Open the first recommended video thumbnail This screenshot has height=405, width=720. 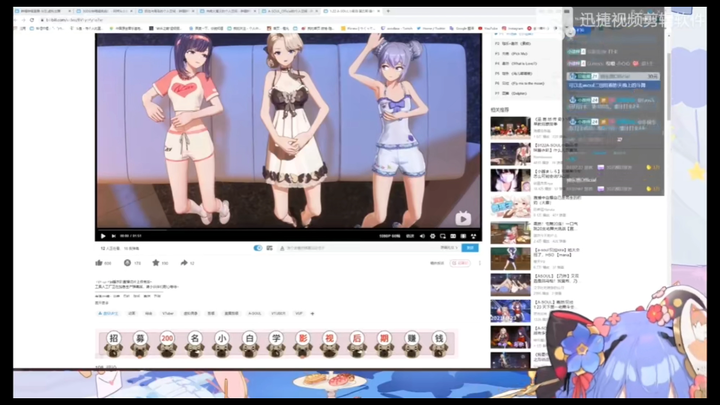pyautogui.click(x=510, y=127)
